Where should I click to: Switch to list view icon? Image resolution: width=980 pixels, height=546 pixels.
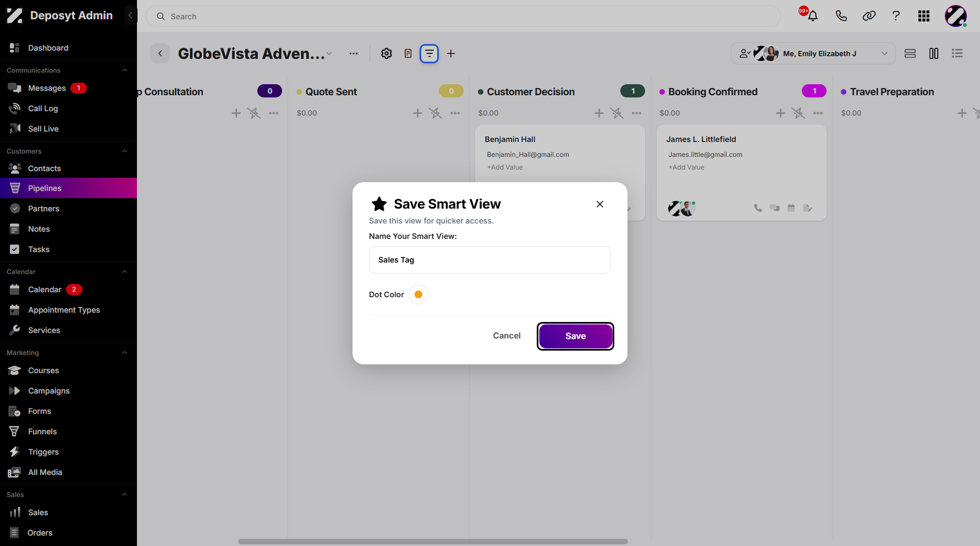[x=957, y=53]
